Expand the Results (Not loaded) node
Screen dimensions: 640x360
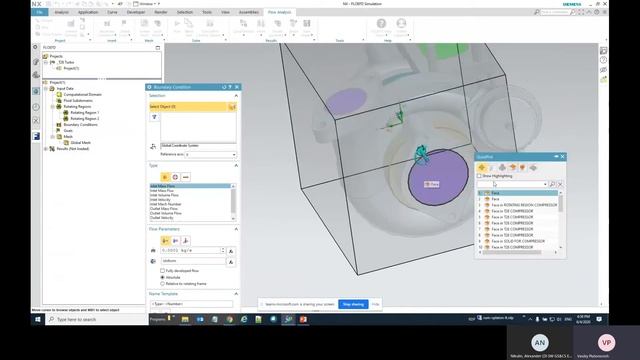(46, 149)
